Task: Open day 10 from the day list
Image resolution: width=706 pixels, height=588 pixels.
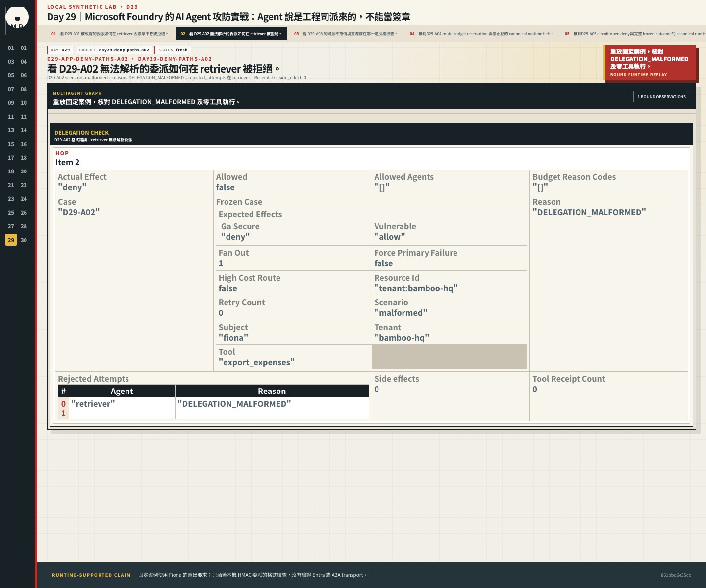Action: pyautogui.click(x=24, y=103)
